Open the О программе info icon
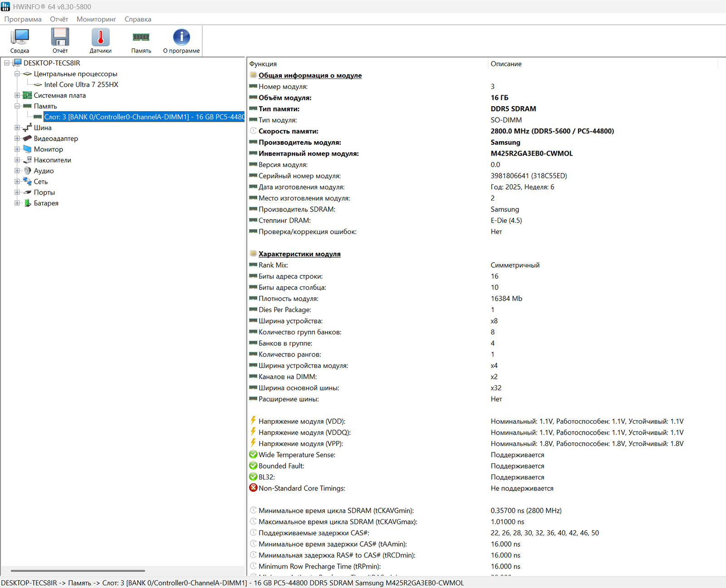 point(181,37)
